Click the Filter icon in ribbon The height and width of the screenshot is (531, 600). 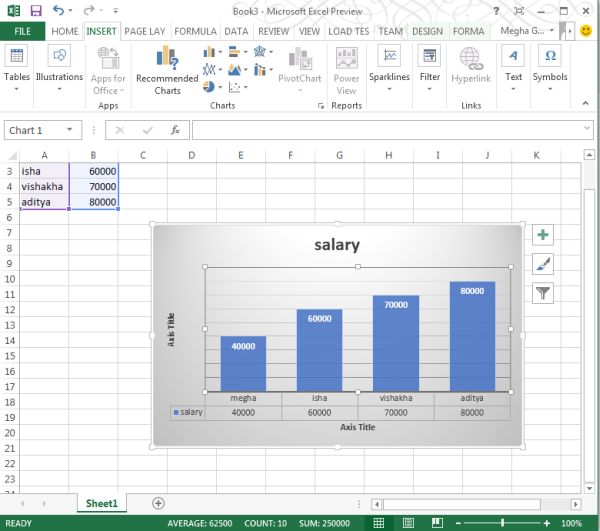point(430,56)
